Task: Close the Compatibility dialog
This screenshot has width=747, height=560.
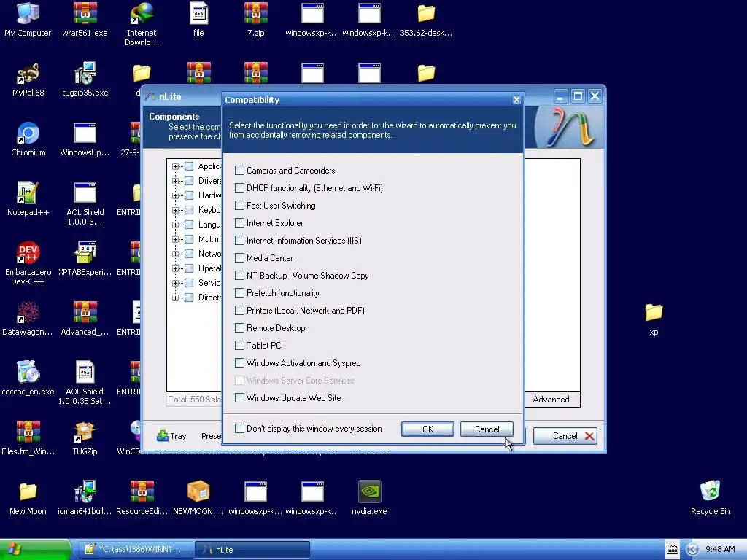Action: click(516, 99)
